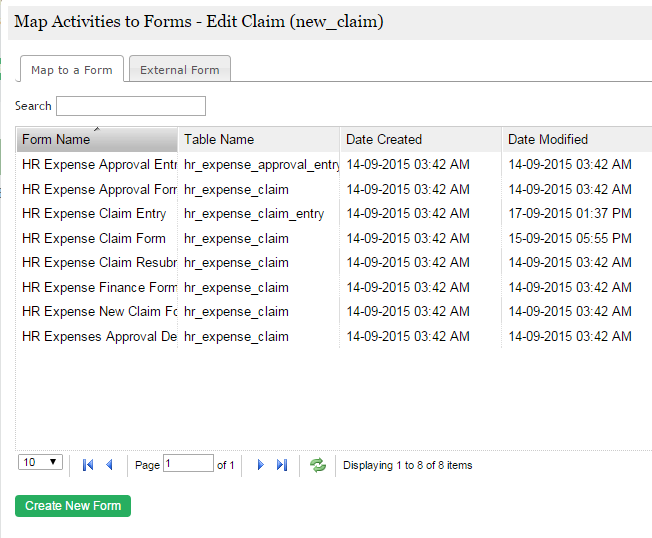Viewport: 652px width, 538px height.
Task: Select the HR Expenses Approval Details row
Action: click(x=98, y=336)
